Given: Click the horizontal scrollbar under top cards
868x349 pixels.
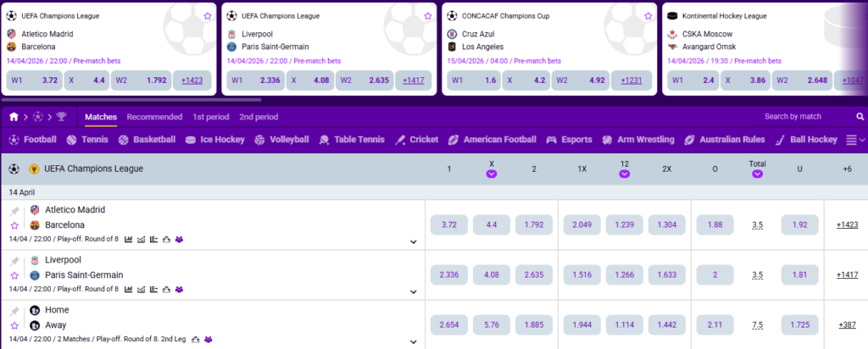Looking at the screenshot, I should click(x=131, y=100).
